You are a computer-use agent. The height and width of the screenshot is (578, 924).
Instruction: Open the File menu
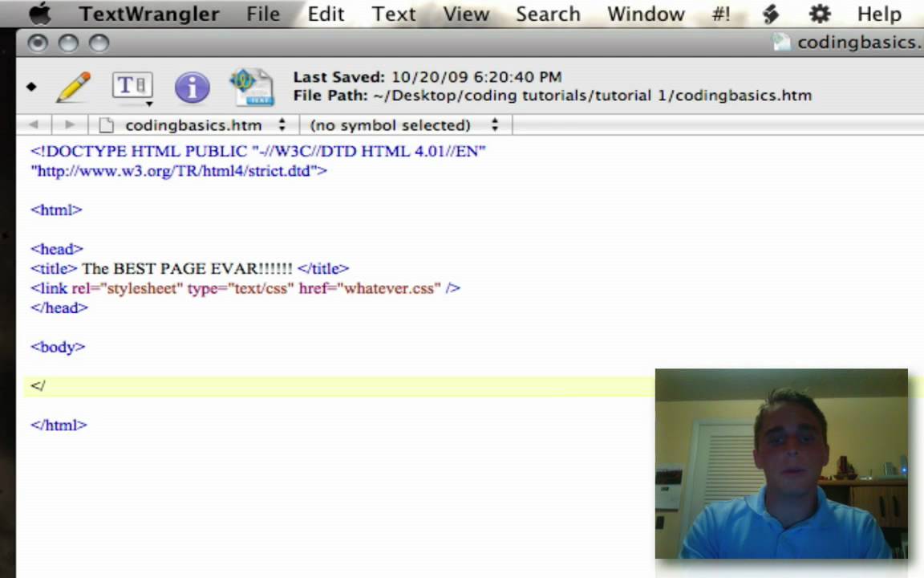click(263, 14)
